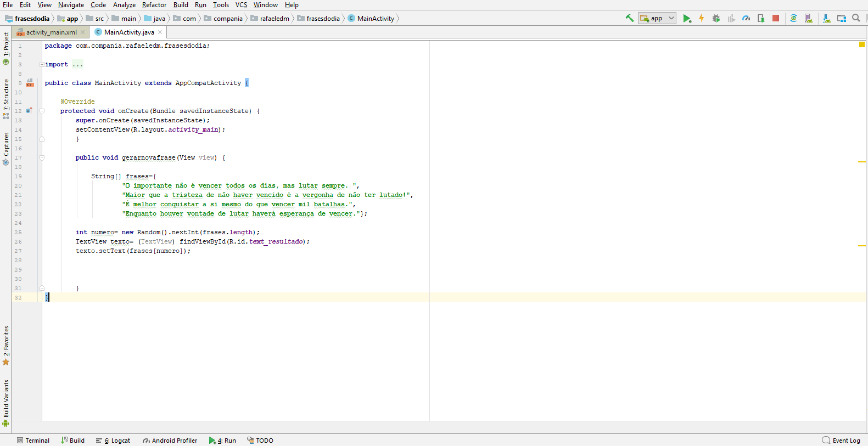868x446 pixels.
Task: Click the override gutter icon at line 12
Action: (29, 111)
